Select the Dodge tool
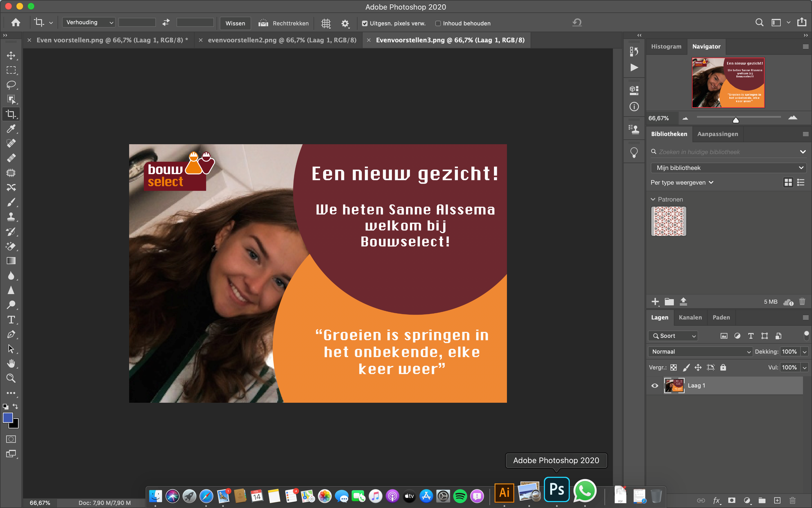812x508 pixels. point(11,305)
